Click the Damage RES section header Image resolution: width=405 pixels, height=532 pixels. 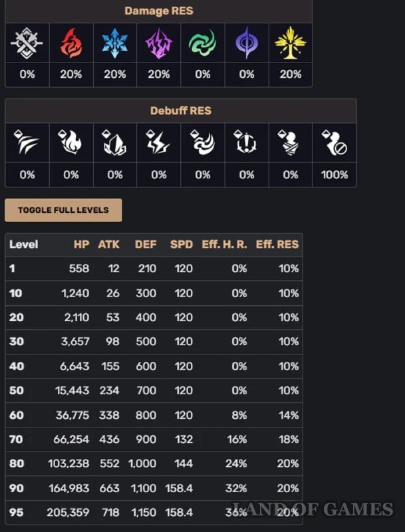(x=159, y=11)
